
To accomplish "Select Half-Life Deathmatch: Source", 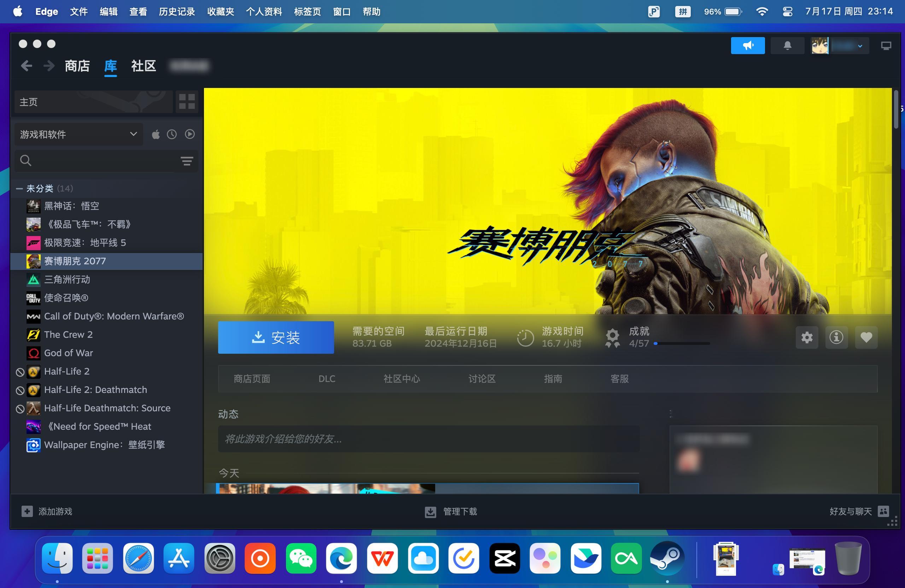I will (x=107, y=408).
